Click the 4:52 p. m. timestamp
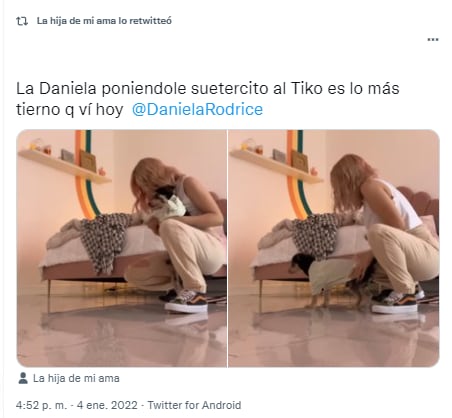 click(x=41, y=405)
